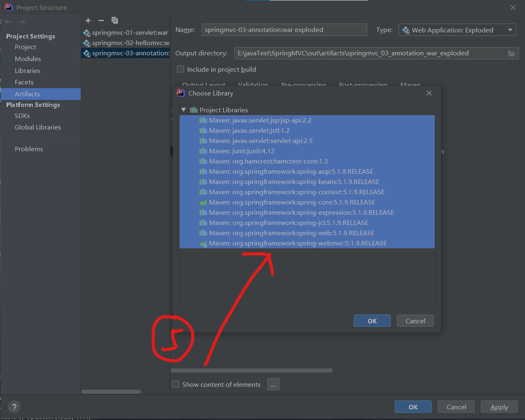Select spring-aop:5.1.9.RELEASE library
The width and height of the screenshot is (525, 420).
[x=307, y=172]
